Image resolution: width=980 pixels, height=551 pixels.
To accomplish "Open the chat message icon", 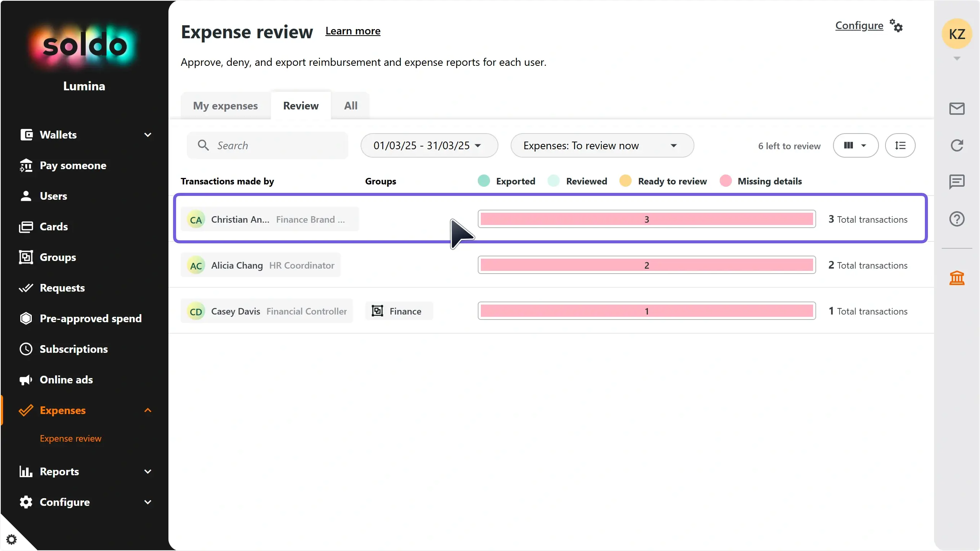I will point(957,182).
